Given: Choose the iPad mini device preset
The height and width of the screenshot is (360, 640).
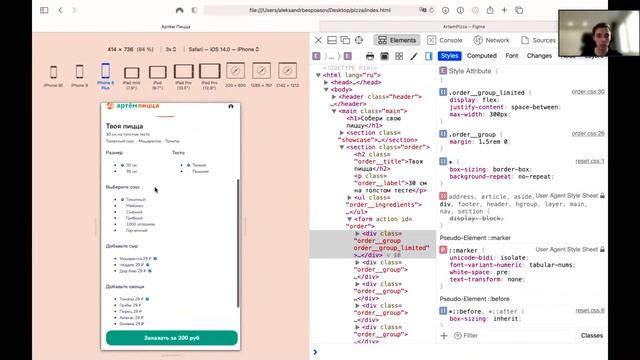Looking at the screenshot, I should point(131,77).
